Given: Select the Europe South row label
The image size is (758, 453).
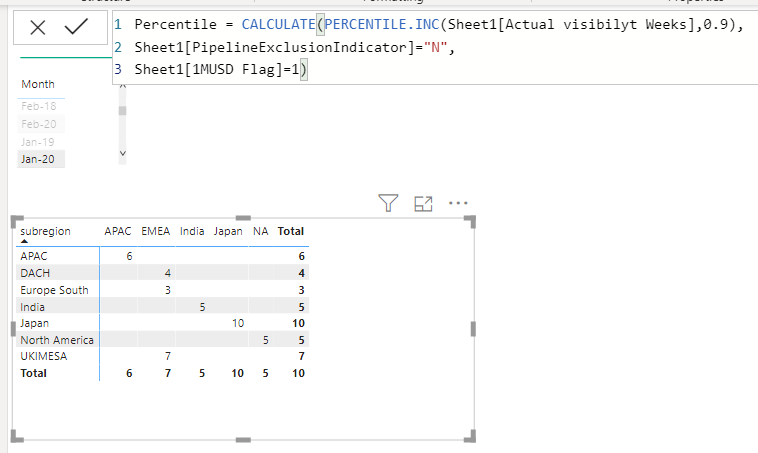Looking at the screenshot, I should coord(54,290).
